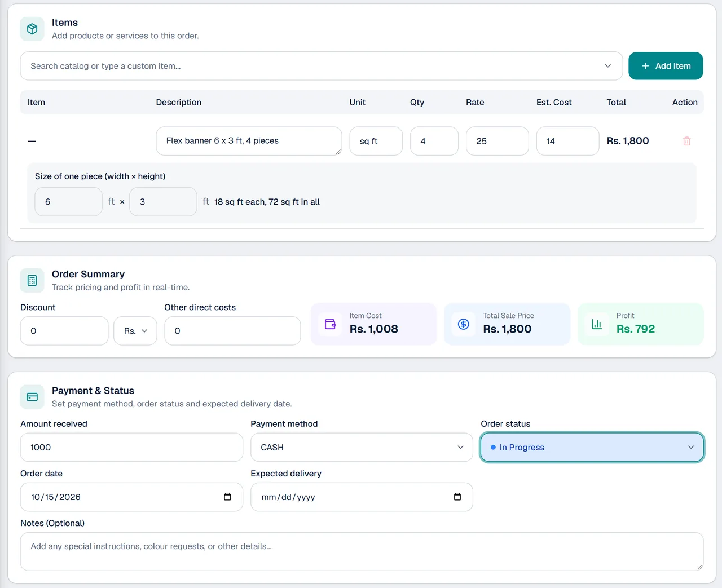
Task: Click the Payment & Status card icon
Action: pyautogui.click(x=32, y=397)
